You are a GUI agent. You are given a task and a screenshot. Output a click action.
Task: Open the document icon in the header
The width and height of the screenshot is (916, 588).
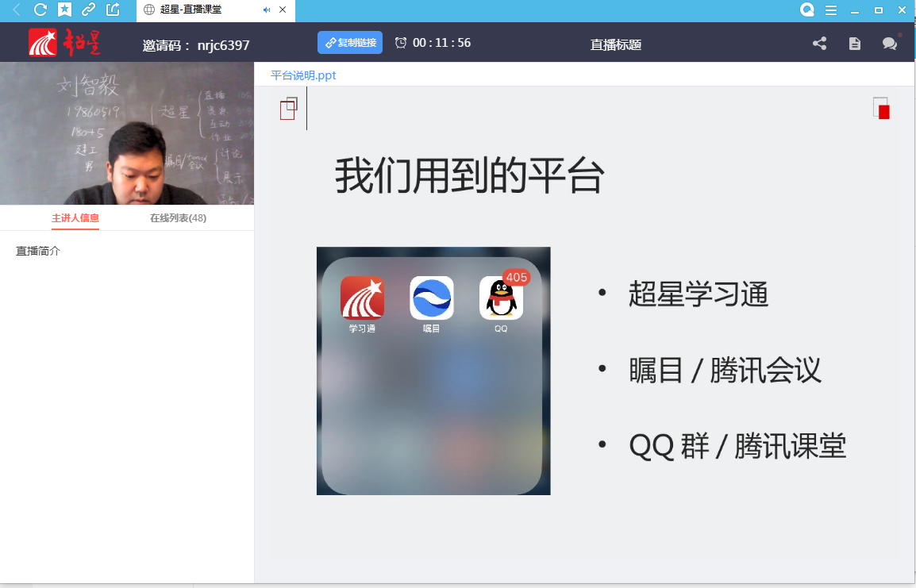coord(855,43)
